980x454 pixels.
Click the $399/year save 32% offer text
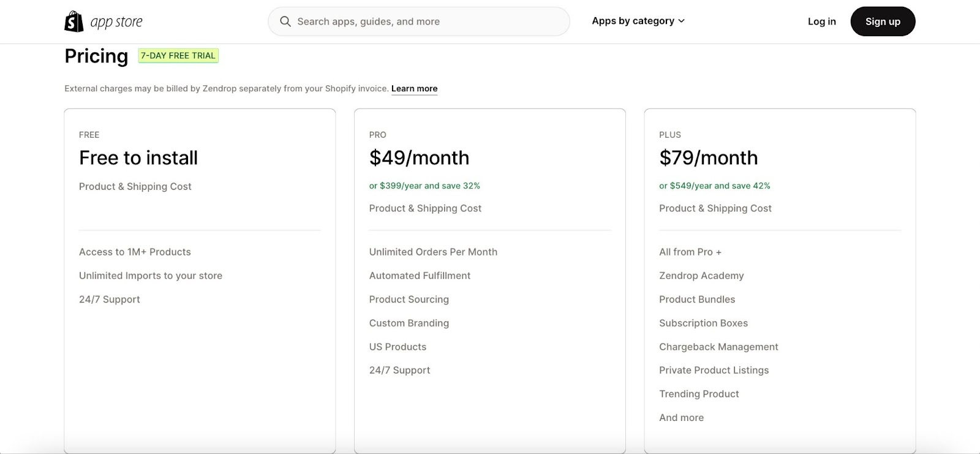point(424,186)
